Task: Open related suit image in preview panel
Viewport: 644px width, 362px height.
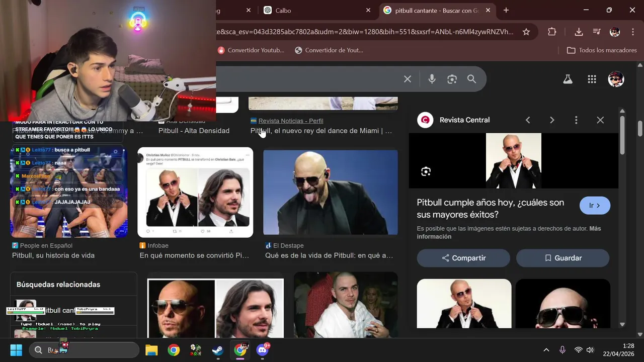Action: 464,304
